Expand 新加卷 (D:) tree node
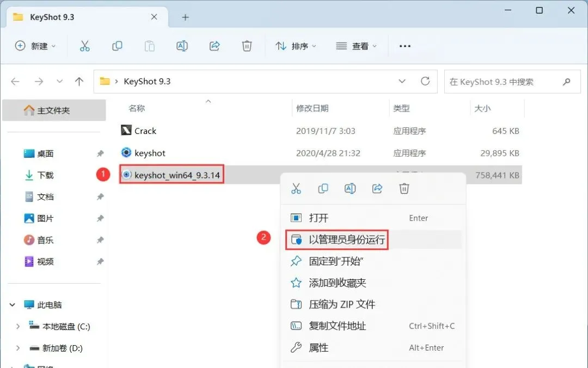Screen dimensions: 588x368 pos(17,348)
